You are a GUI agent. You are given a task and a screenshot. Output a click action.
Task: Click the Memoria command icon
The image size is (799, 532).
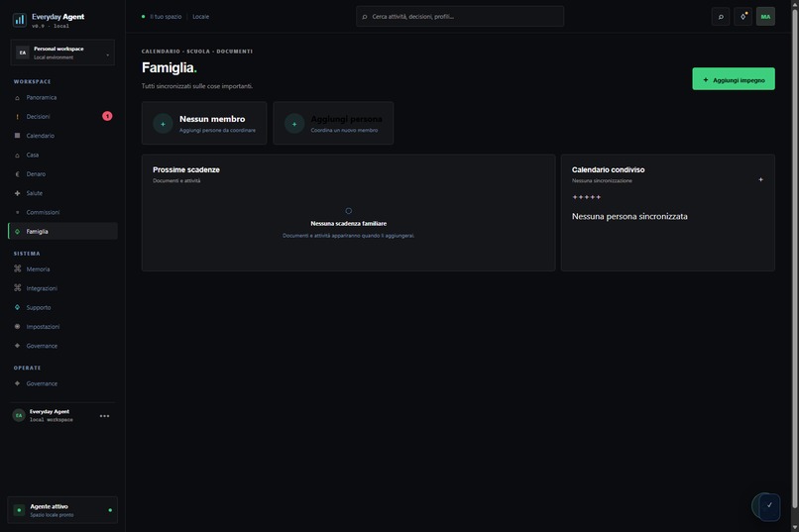(17, 268)
